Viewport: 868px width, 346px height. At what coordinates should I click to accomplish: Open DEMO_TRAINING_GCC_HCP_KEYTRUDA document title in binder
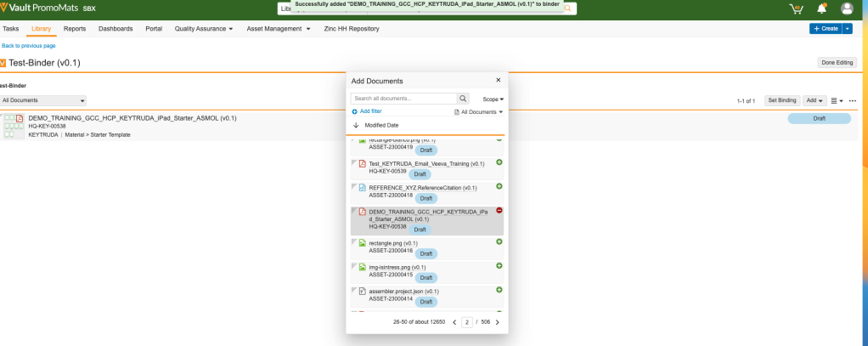132,118
